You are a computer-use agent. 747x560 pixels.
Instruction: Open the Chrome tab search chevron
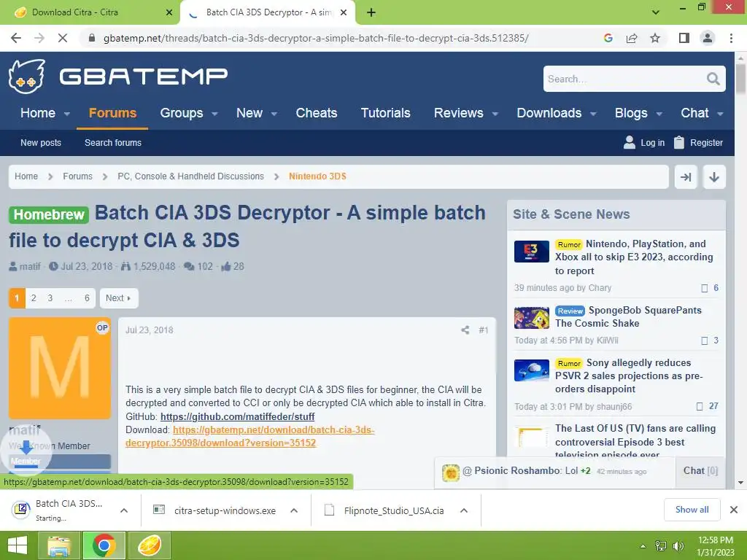pos(656,12)
